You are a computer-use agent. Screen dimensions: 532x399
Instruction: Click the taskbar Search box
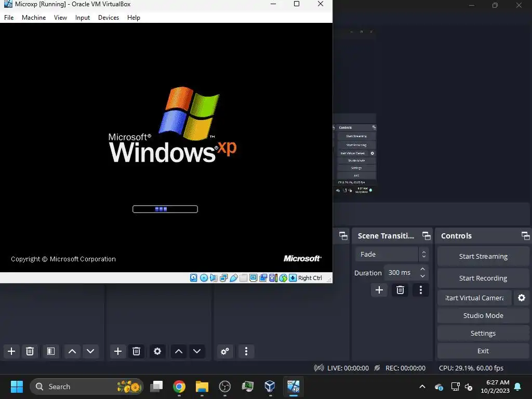(x=87, y=387)
